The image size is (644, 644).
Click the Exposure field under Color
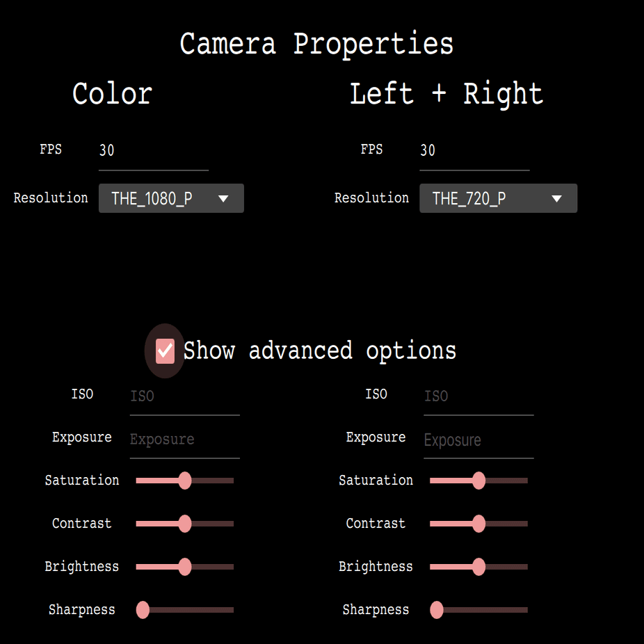pyautogui.click(x=184, y=440)
